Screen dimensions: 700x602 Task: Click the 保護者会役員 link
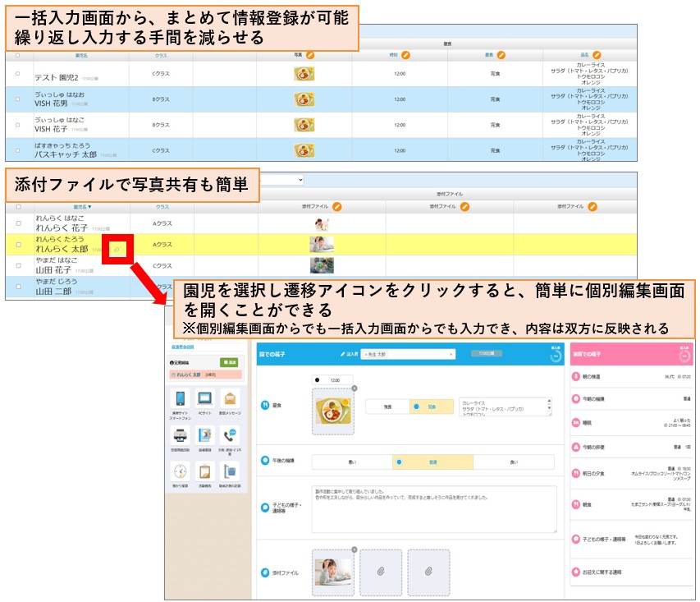click(182, 347)
